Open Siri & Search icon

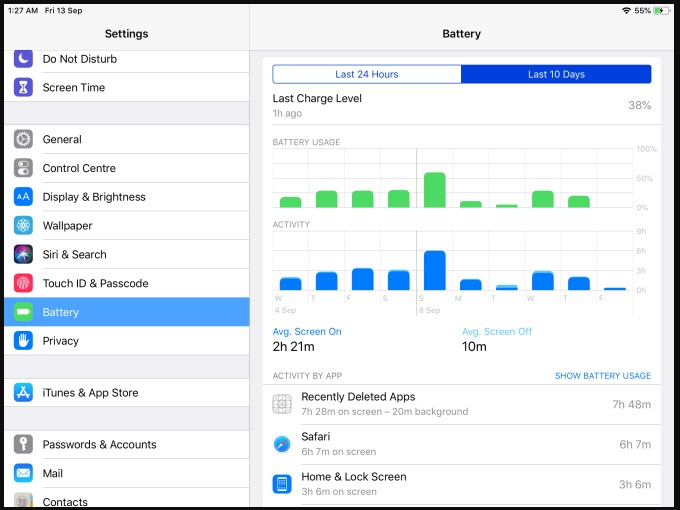tap(24, 255)
